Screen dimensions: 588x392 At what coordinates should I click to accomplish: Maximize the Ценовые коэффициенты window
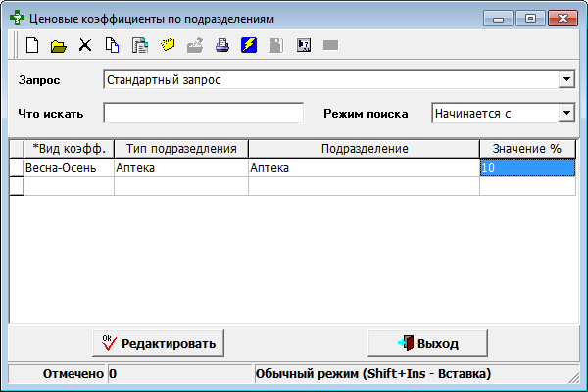click(530, 19)
